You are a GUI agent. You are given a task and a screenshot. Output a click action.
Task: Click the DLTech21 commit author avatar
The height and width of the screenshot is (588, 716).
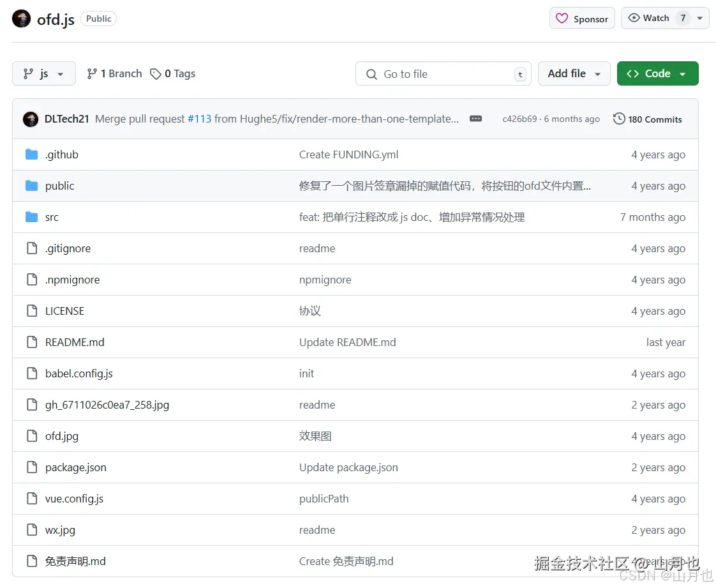[31, 119]
